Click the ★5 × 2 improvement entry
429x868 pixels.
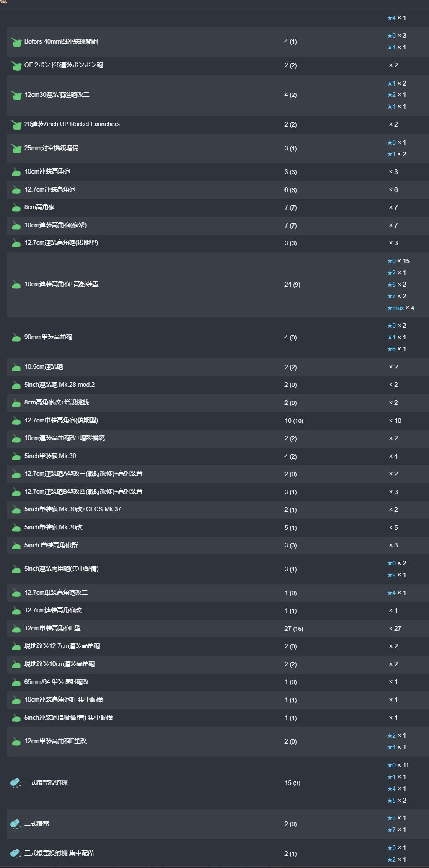tap(397, 801)
